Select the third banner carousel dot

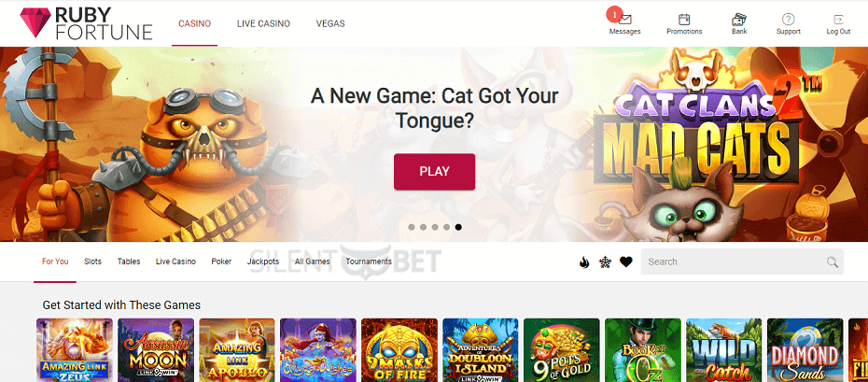point(435,227)
